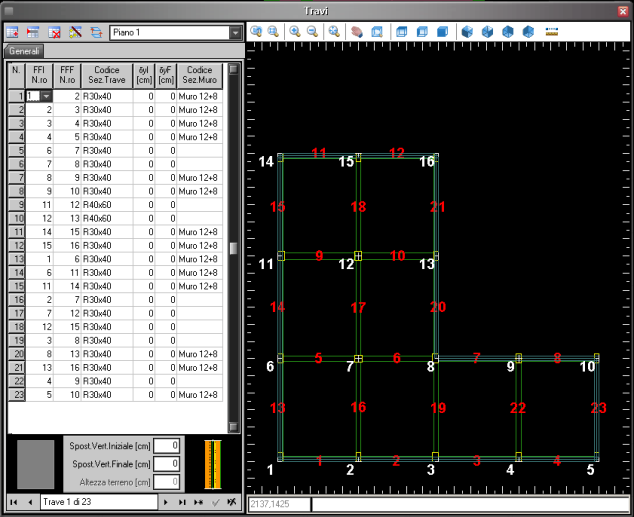The height and width of the screenshot is (517, 634).
Task: Click the beam table vertical scrollbar thumb
Action: (233, 248)
